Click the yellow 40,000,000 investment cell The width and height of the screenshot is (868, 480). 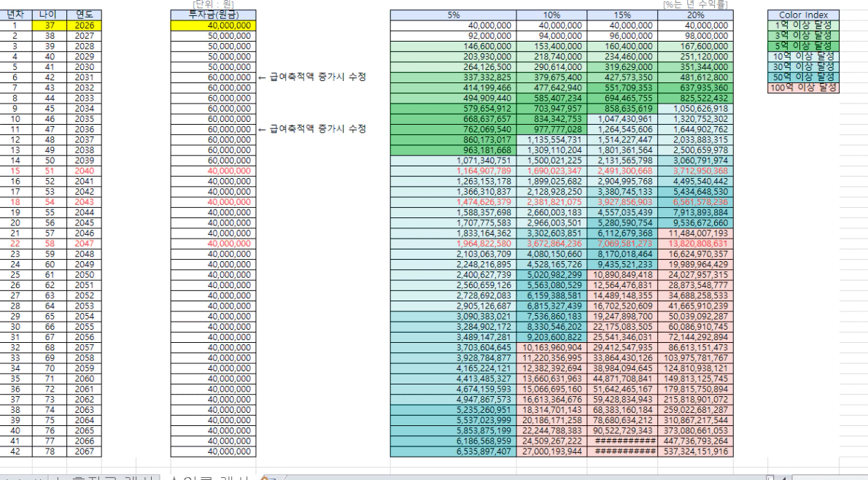214,26
